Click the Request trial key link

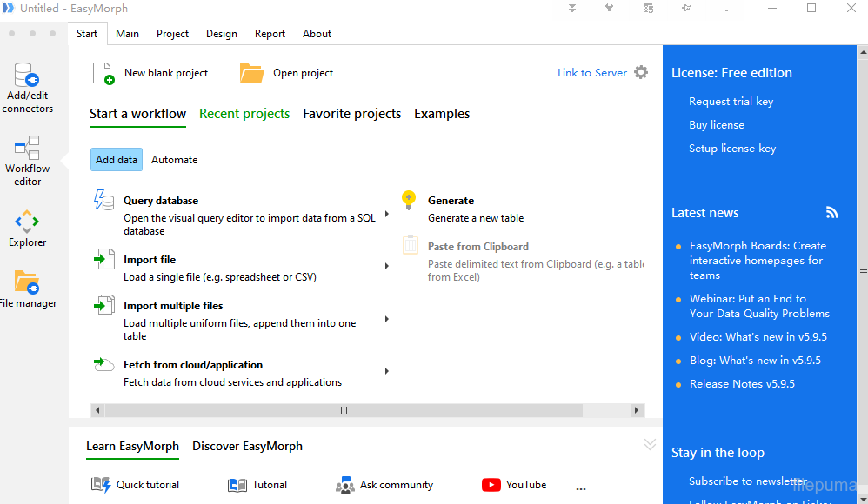[x=731, y=102]
